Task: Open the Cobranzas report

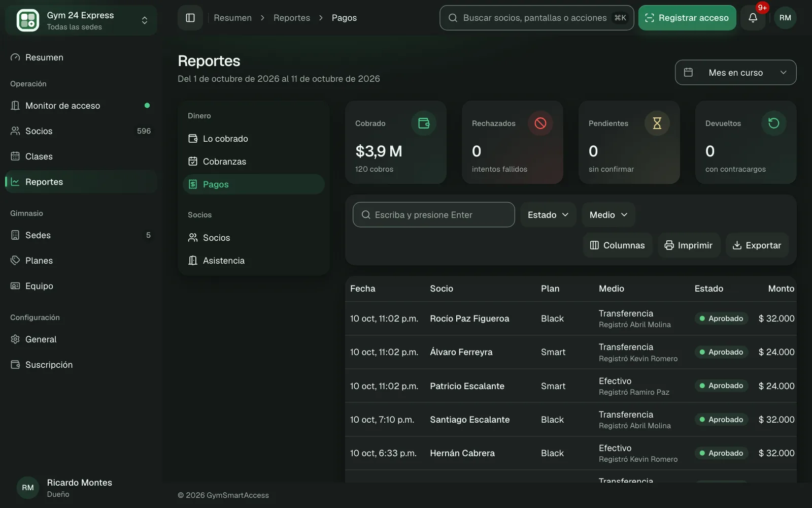Action: pos(254,162)
